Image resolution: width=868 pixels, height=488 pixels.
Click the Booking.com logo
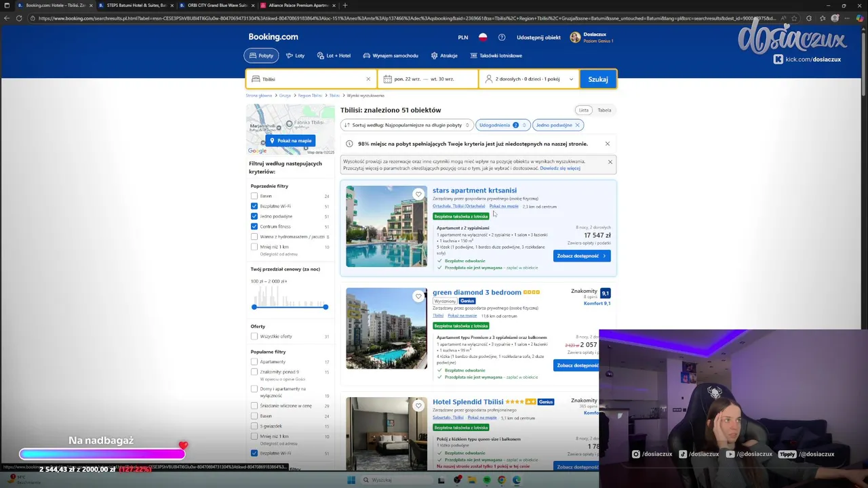(273, 37)
